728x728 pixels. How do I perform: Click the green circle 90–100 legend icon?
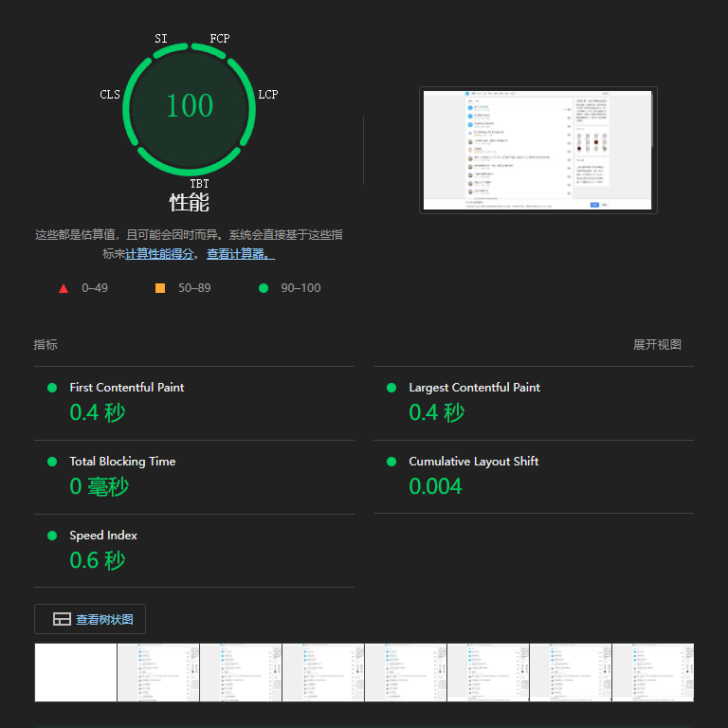point(264,288)
